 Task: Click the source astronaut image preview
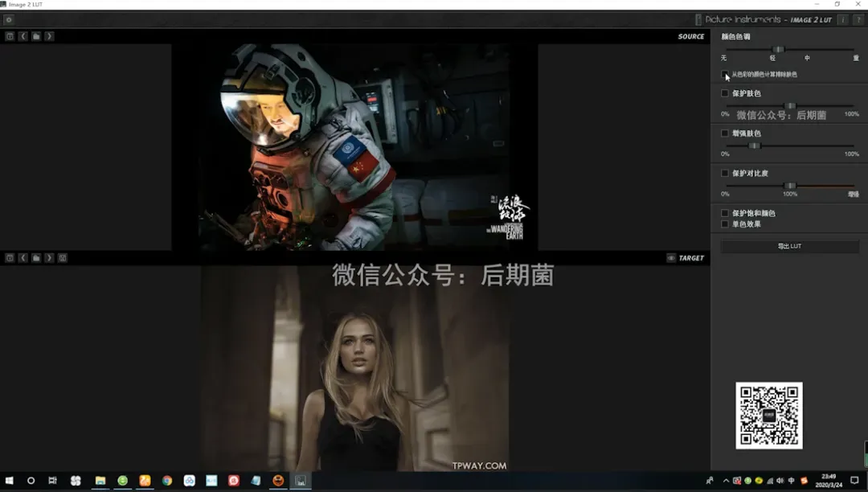click(355, 147)
